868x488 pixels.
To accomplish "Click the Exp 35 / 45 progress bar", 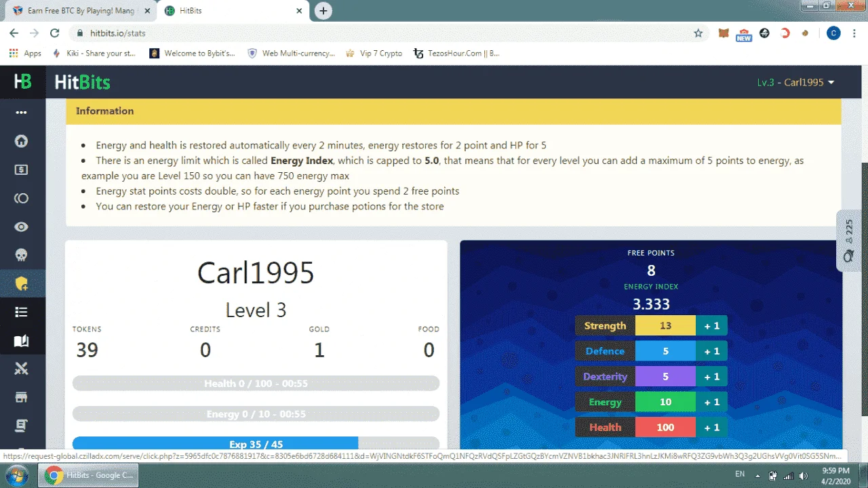I will pos(256,443).
